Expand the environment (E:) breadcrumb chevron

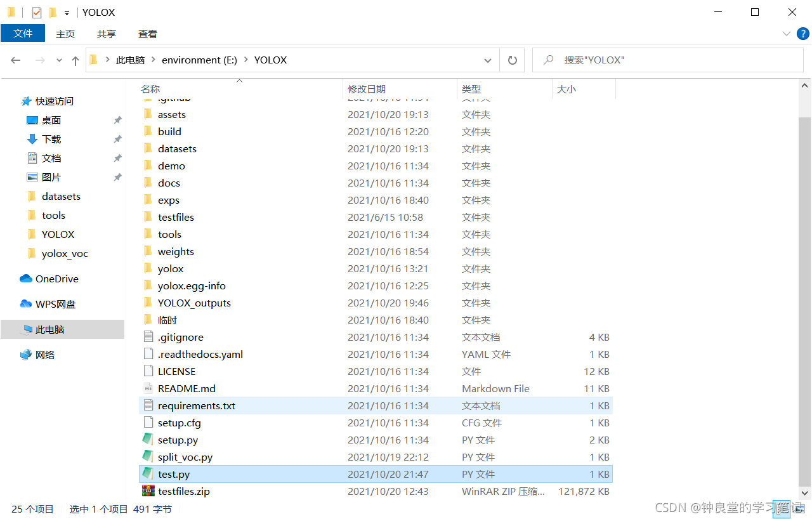coord(246,60)
